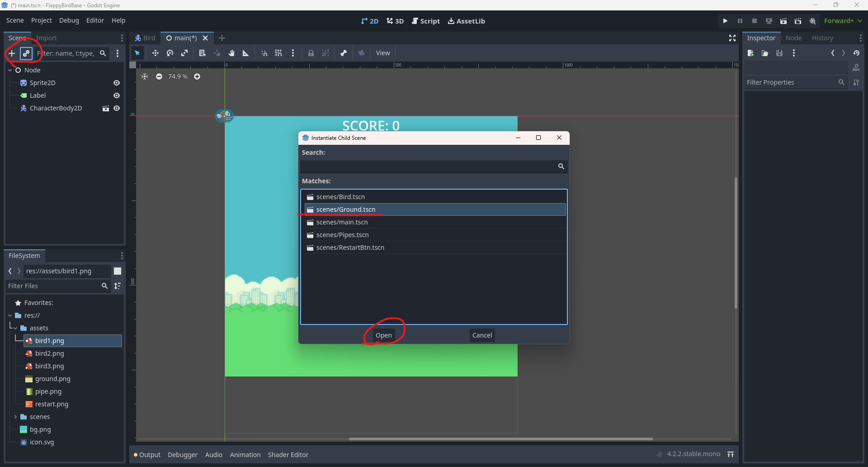The width and height of the screenshot is (868, 467).
Task: Click the Open button in dialog
Action: [x=383, y=335]
